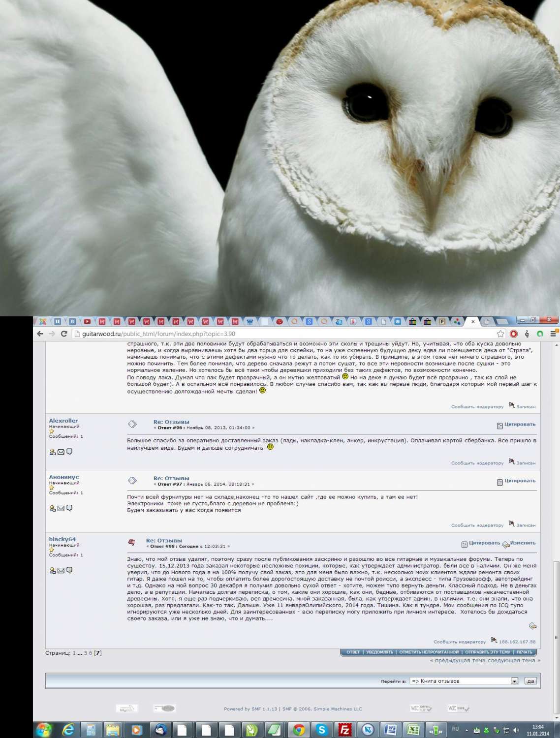The image size is (560, 738).
Task: Click the page's vertical scrollbar thumb
Action: (x=557, y=638)
